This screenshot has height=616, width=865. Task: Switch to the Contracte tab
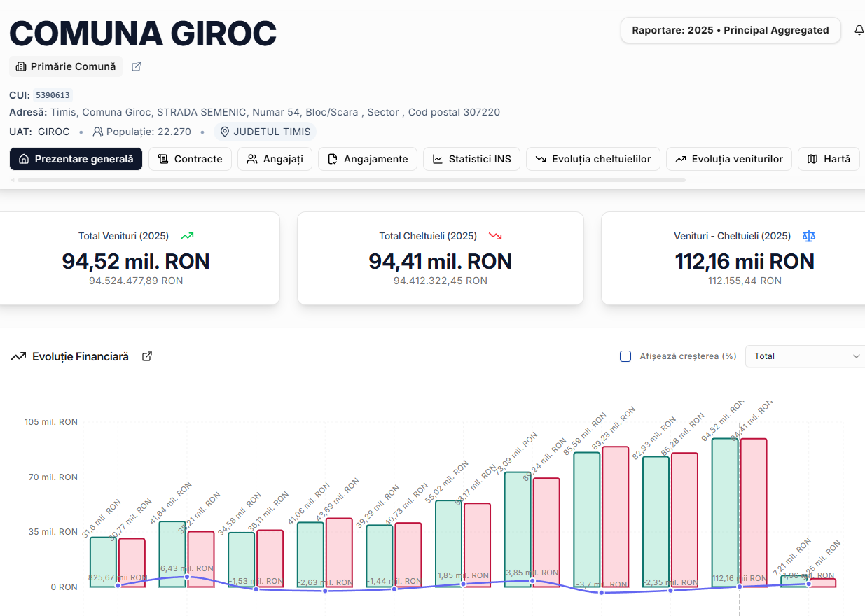pyautogui.click(x=190, y=159)
